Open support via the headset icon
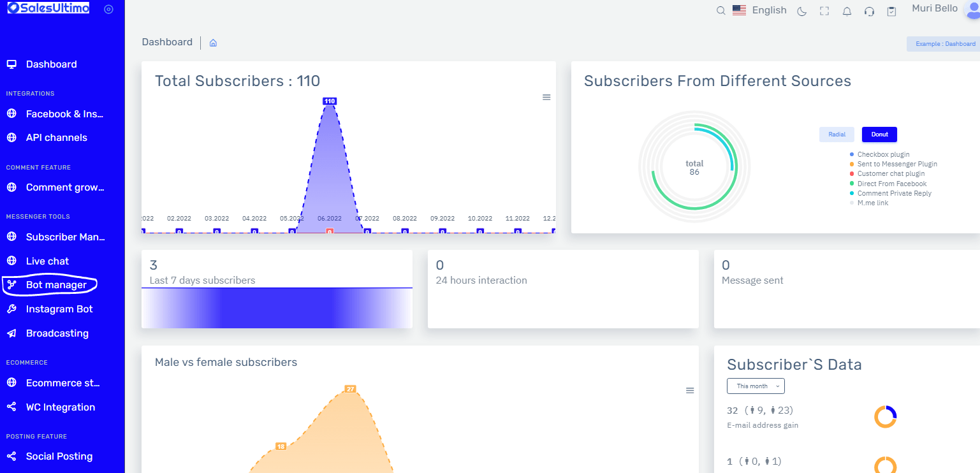Screen dimensions: 980x473 [869, 11]
